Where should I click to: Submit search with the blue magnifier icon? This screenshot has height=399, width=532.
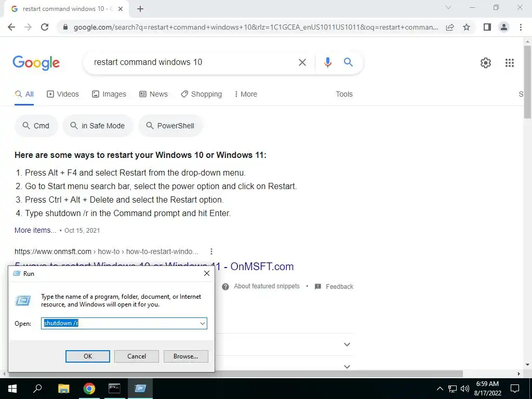[x=348, y=62]
